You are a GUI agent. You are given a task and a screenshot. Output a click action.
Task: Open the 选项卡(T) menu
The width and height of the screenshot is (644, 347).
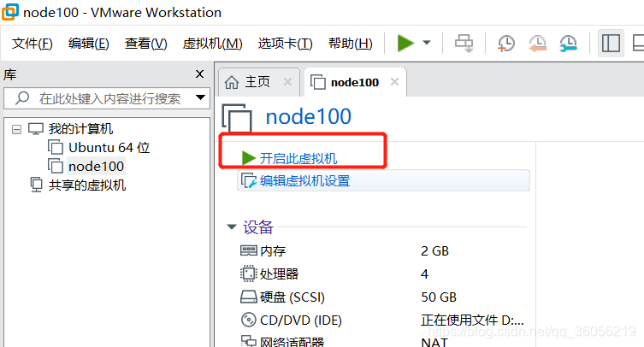click(x=285, y=43)
